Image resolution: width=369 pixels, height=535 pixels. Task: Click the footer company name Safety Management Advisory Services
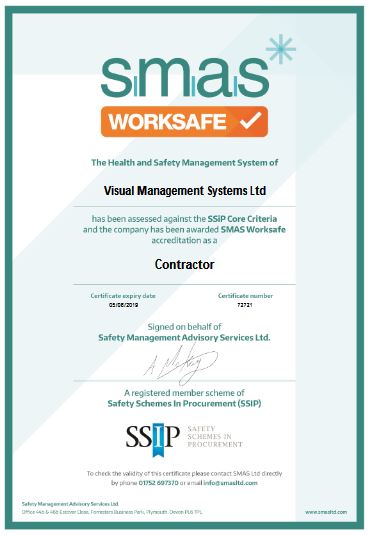coord(70,504)
